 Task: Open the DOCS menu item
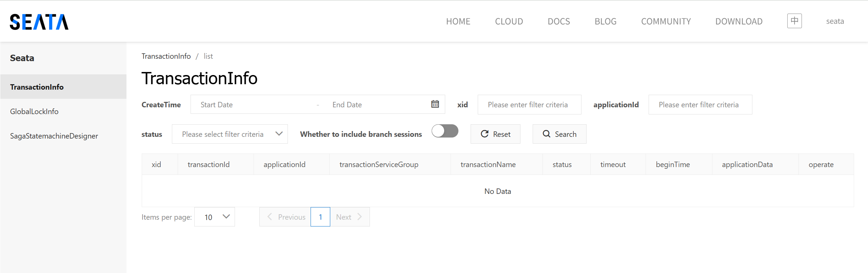pyautogui.click(x=559, y=21)
